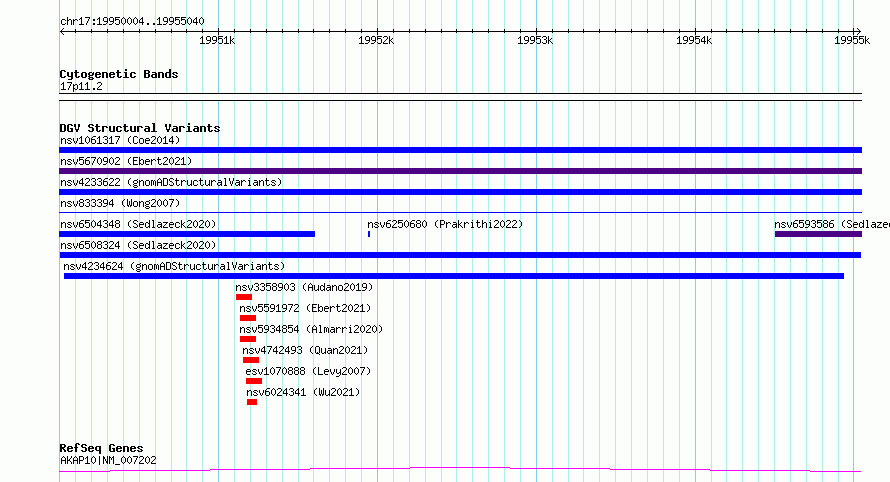Select red segment under nsv5934854

[248, 339]
